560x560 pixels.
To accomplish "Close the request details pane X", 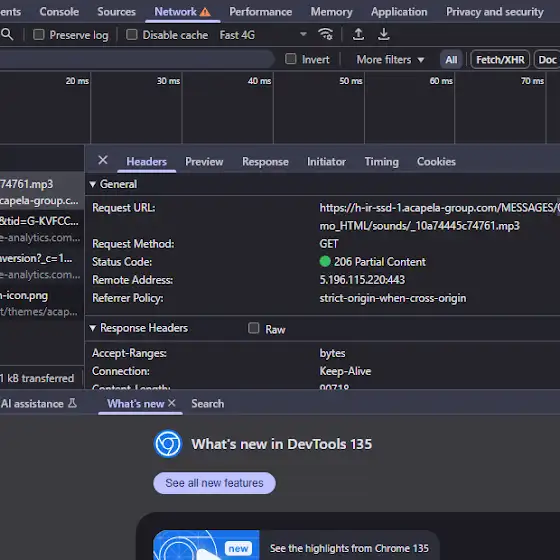I will tap(103, 160).
